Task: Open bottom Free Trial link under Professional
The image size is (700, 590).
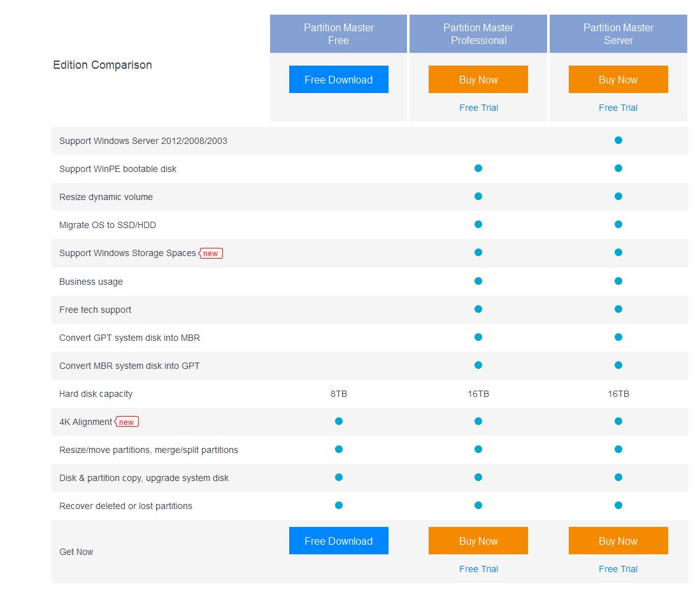Action: [x=478, y=569]
